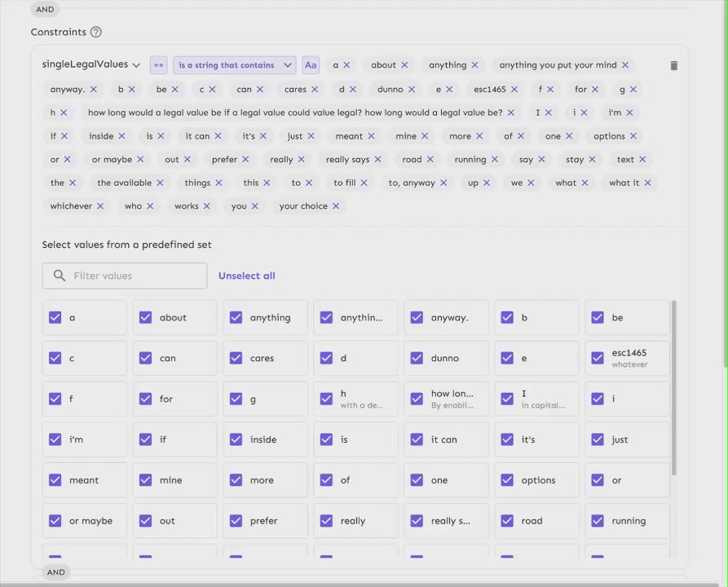
Task: Toggle the Aa case sensitivity button
Action: click(311, 65)
